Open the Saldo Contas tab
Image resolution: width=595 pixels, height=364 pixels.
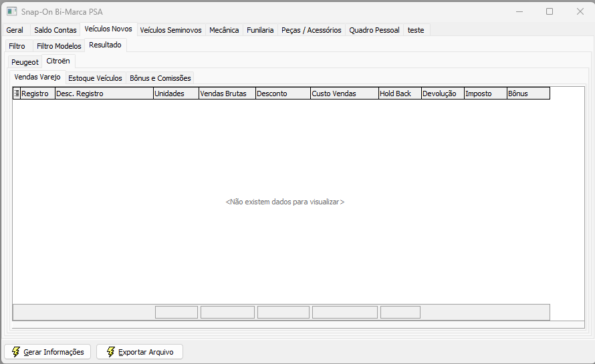click(x=55, y=30)
